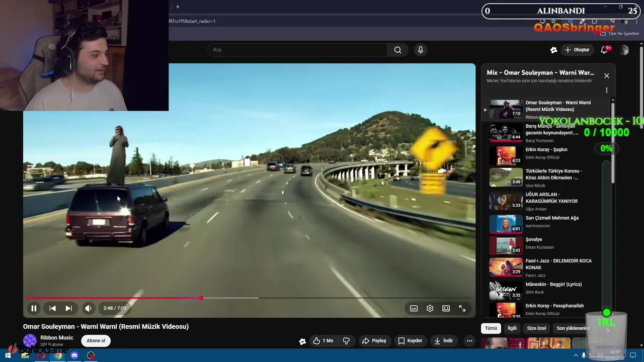
Task: Open the Windows Start menu
Action: coord(8,355)
